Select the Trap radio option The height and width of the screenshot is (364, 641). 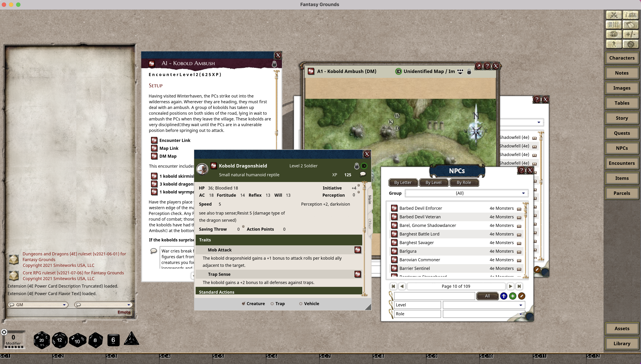pos(272,304)
